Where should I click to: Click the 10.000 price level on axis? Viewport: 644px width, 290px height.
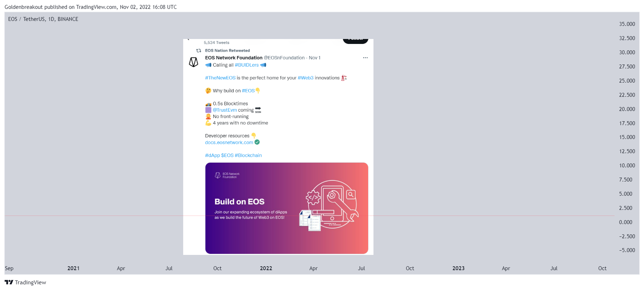coord(627,166)
